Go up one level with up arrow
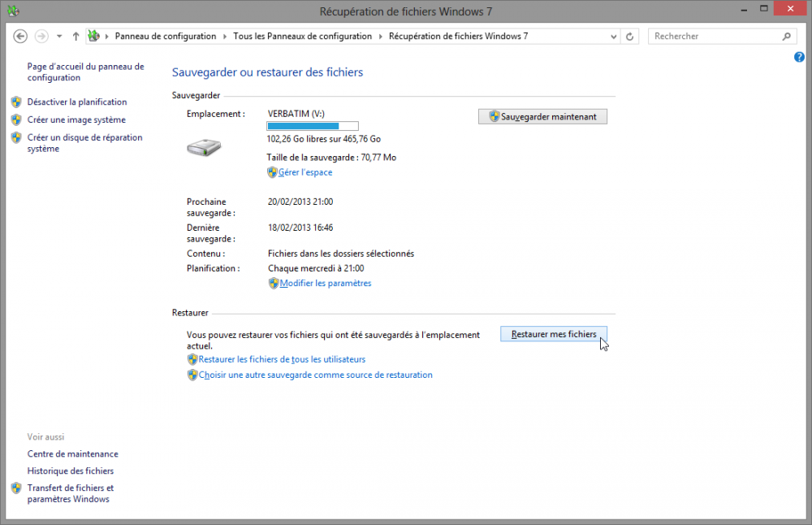 coord(76,37)
